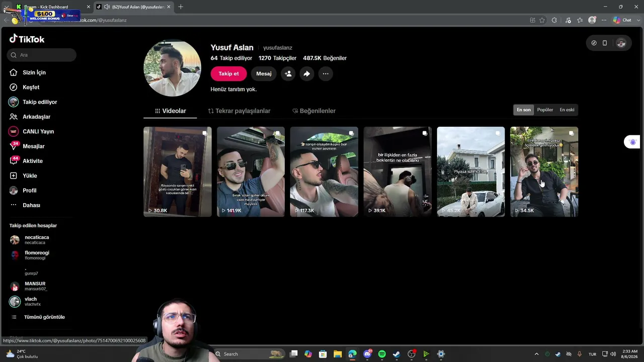
Task: Open the browser profile avatar
Action: tap(592, 20)
